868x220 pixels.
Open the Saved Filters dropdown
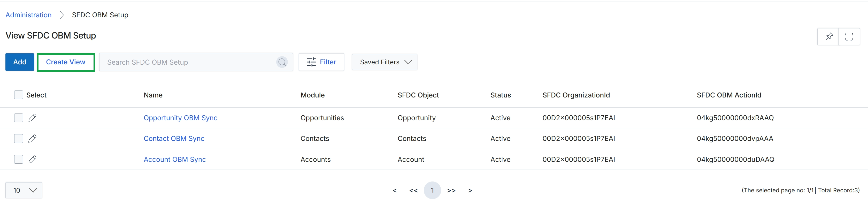coord(385,62)
